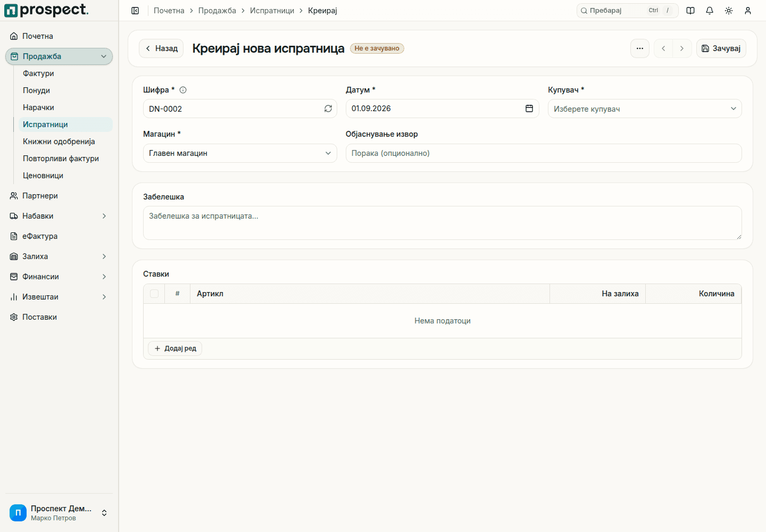Viewport: 766px width, 532px height.
Task: Open the company switcher chevrons
Action: pyautogui.click(x=104, y=513)
